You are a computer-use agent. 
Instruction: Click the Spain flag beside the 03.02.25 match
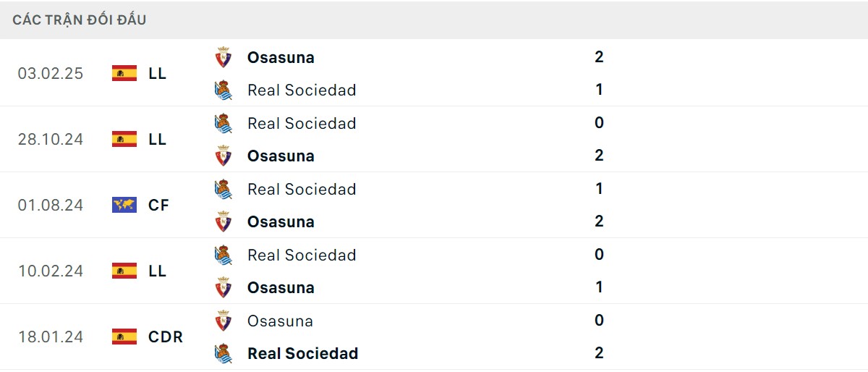point(124,73)
